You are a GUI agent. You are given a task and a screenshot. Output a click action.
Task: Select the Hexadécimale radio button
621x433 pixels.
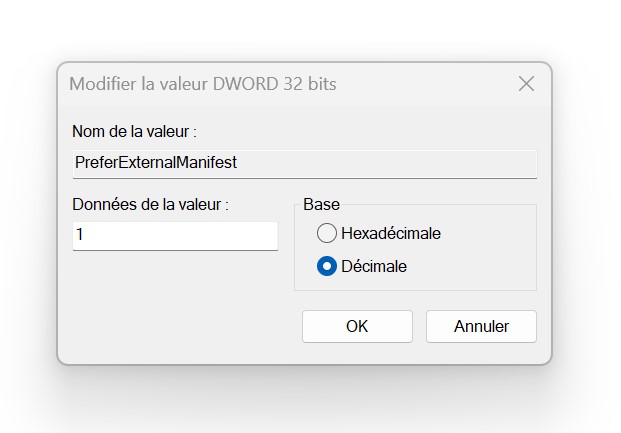[x=327, y=233]
